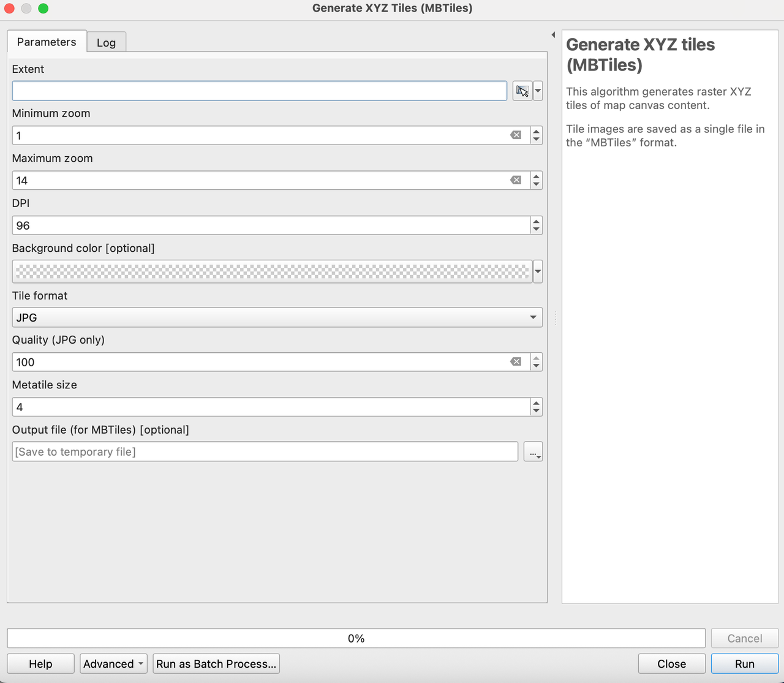The height and width of the screenshot is (683, 784).
Task: Click the Generate XYZ tiles help heading
Action: [x=641, y=55]
